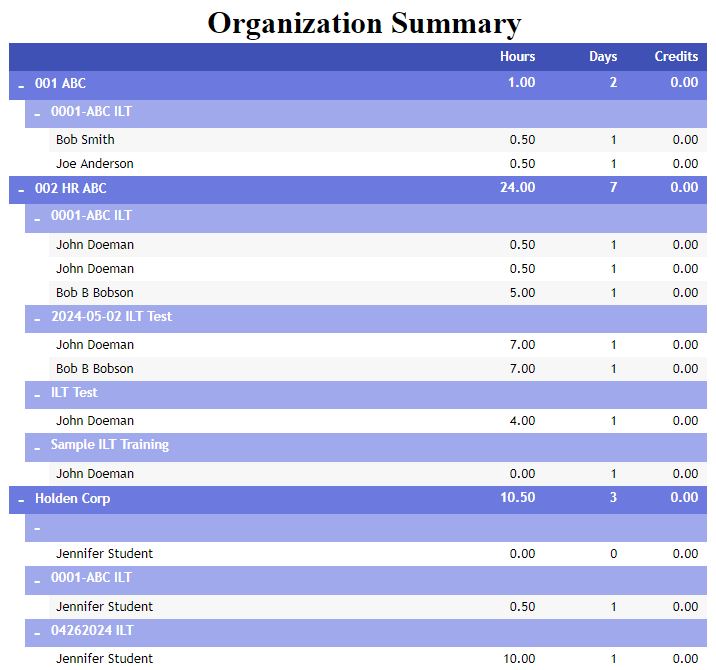The height and width of the screenshot is (670, 716).
Task: Click the ILT Test section label
Action: [x=74, y=393]
